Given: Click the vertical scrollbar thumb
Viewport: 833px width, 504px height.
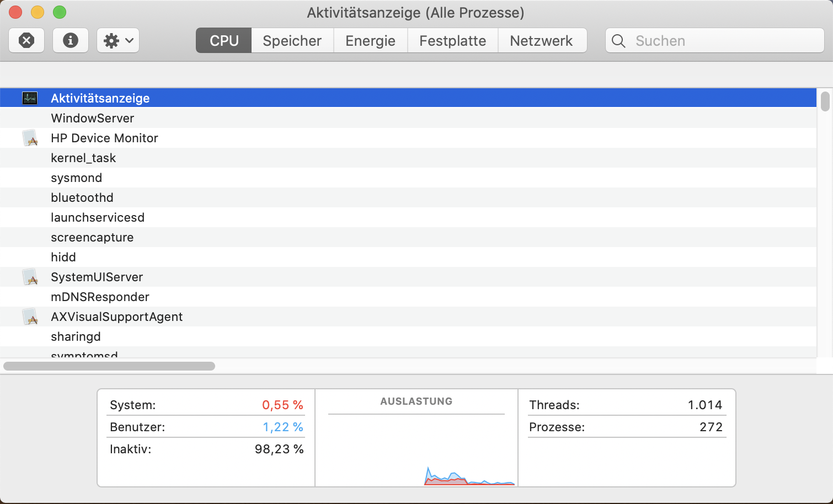Looking at the screenshot, I should [825, 101].
